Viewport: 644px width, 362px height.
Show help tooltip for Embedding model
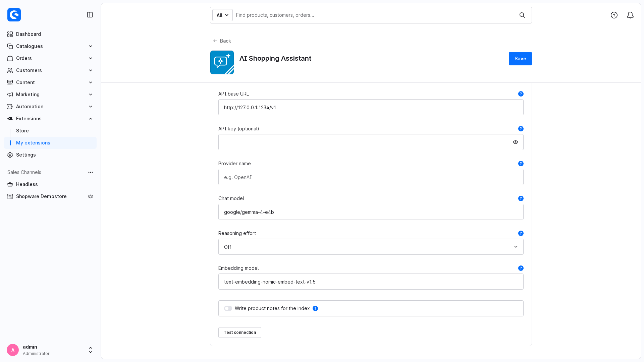[x=521, y=268]
